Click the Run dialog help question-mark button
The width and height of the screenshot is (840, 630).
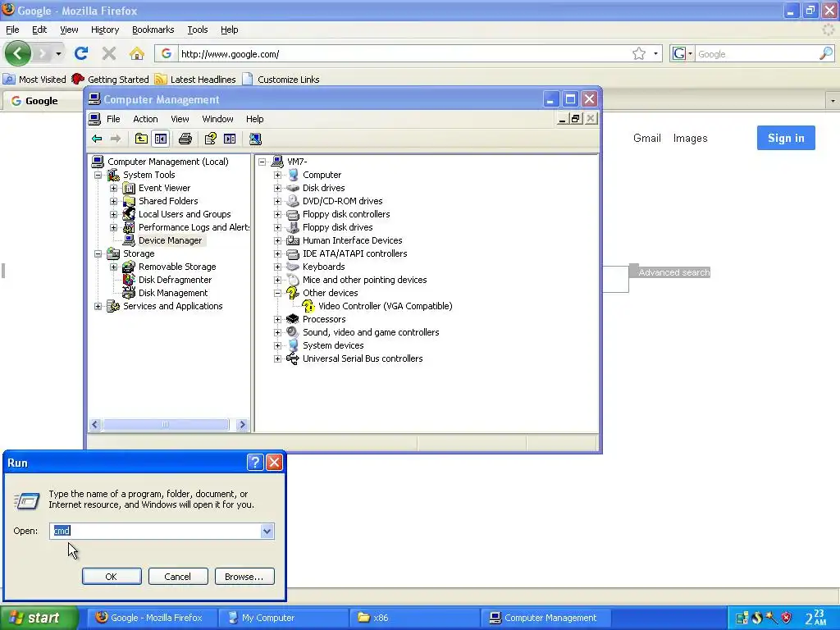pos(255,463)
